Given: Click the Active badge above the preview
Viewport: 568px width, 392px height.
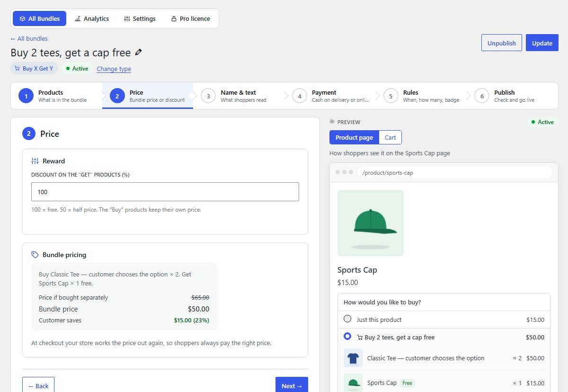Looking at the screenshot, I should pos(542,122).
